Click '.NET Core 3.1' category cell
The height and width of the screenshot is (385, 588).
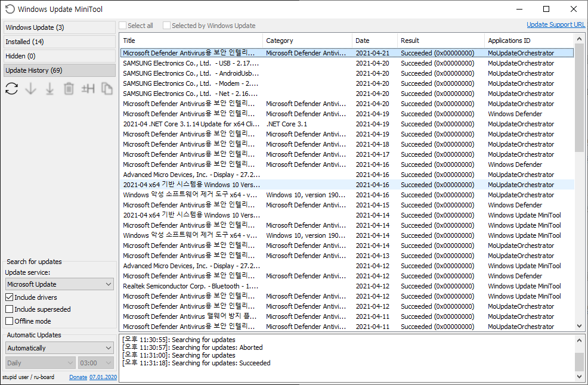pyautogui.click(x=286, y=124)
